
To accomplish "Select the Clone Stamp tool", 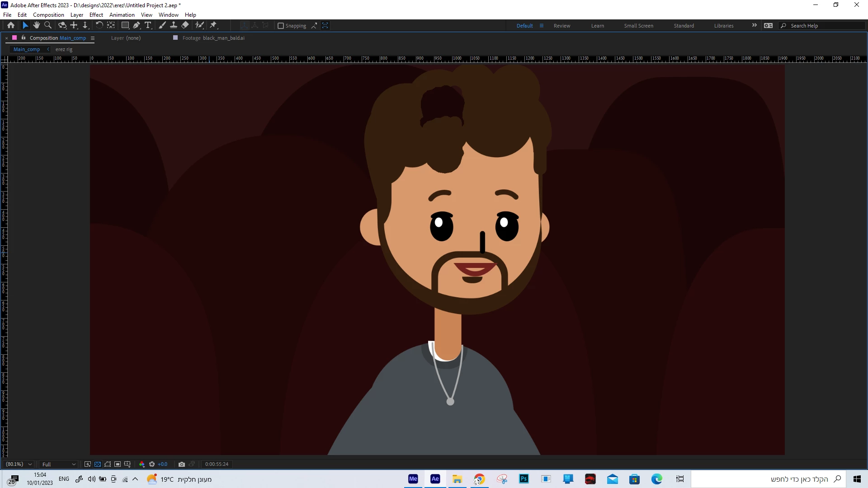I will point(174,25).
